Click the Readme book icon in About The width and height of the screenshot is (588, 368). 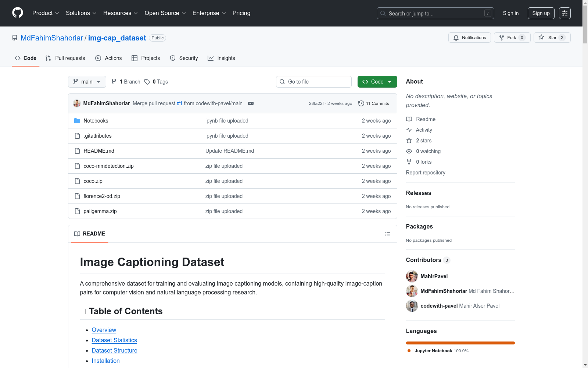click(409, 119)
